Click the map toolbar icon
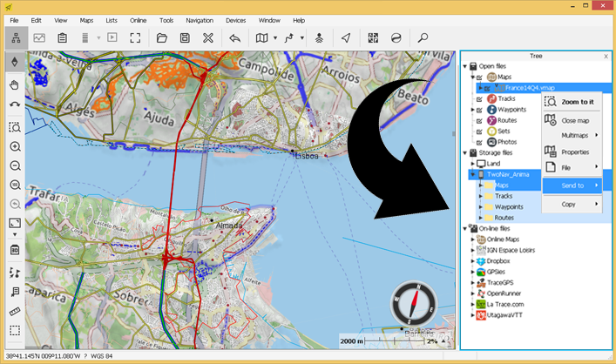The image size is (616, 364). point(261,38)
